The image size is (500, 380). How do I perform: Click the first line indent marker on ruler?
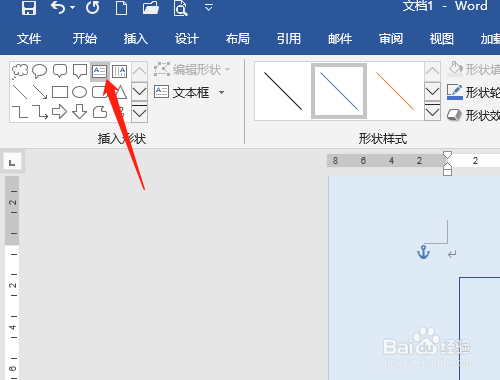(x=447, y=155)
